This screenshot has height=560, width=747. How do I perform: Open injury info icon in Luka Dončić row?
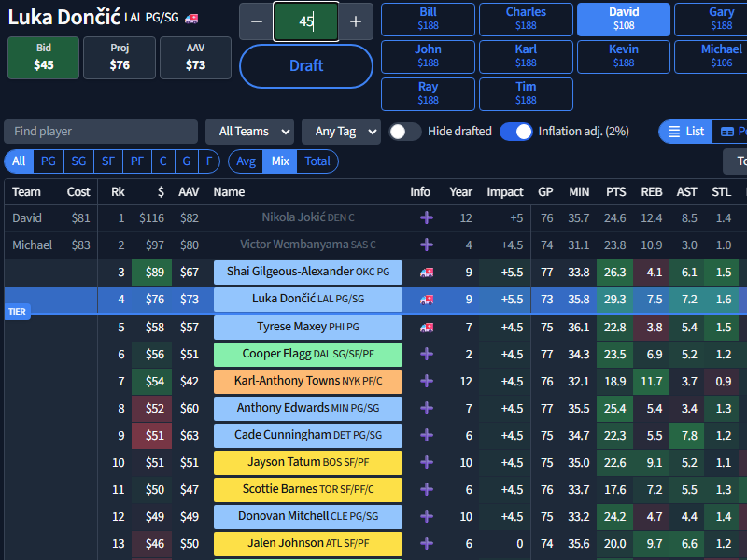[x=427, y=299]
